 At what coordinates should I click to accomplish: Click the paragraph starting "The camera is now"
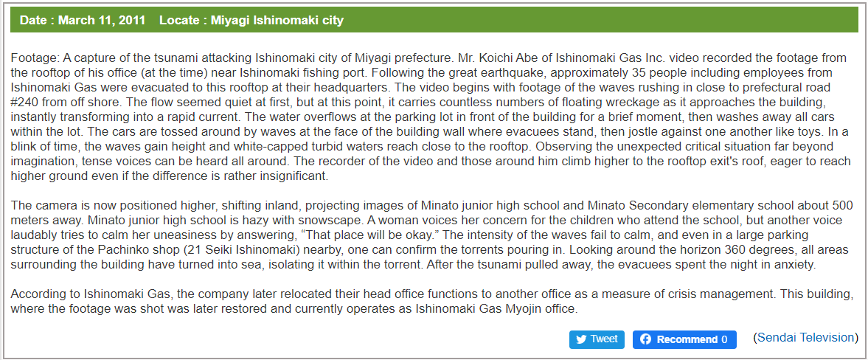point(431,235)
